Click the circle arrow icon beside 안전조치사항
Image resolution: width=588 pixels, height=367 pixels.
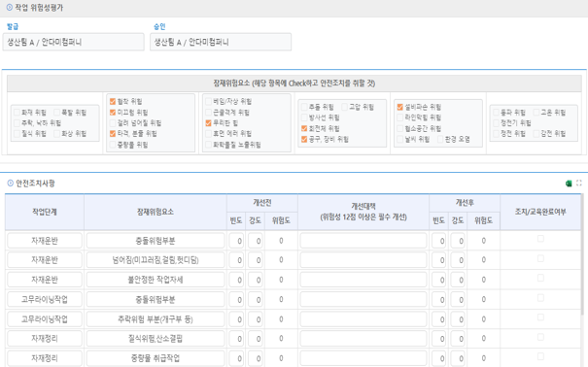[x=10, y=183]
